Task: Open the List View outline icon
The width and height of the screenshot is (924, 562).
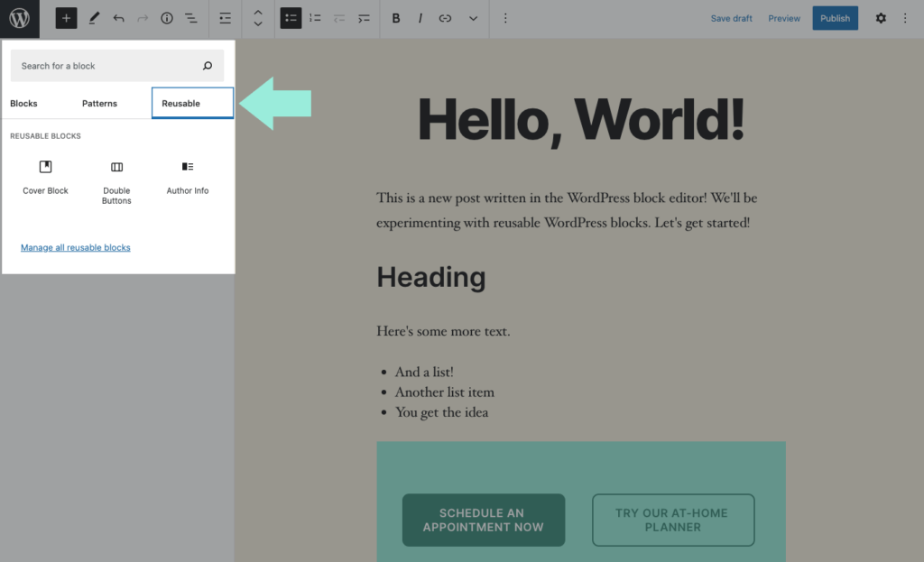Action: click(191, 18)
